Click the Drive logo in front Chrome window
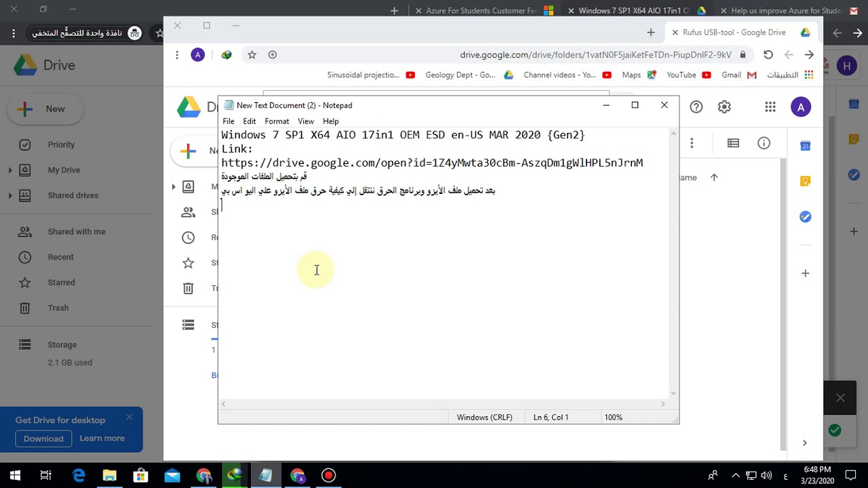This screenshot has width=868, height=488. click(x=189, y=106)
